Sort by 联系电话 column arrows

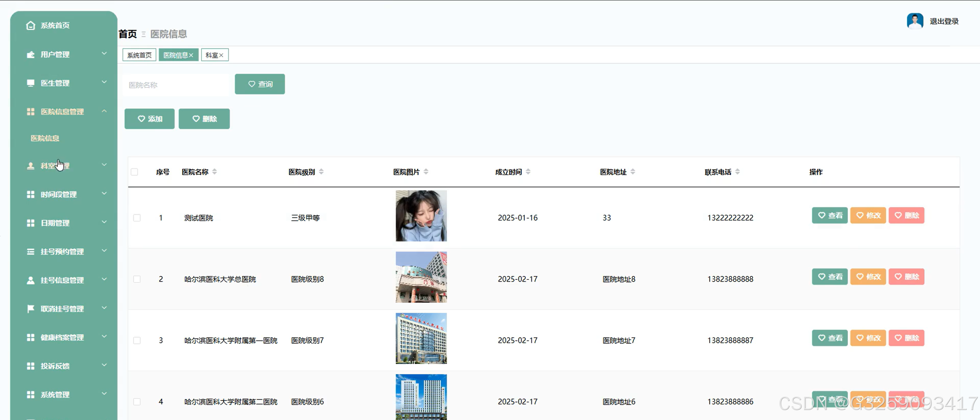pos(737,172)
